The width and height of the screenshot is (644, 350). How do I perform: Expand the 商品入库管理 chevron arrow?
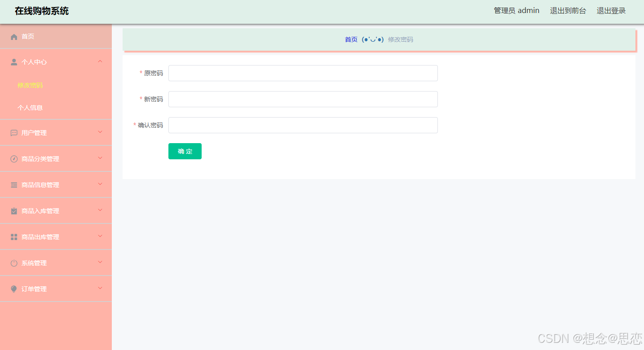[100, 210]
